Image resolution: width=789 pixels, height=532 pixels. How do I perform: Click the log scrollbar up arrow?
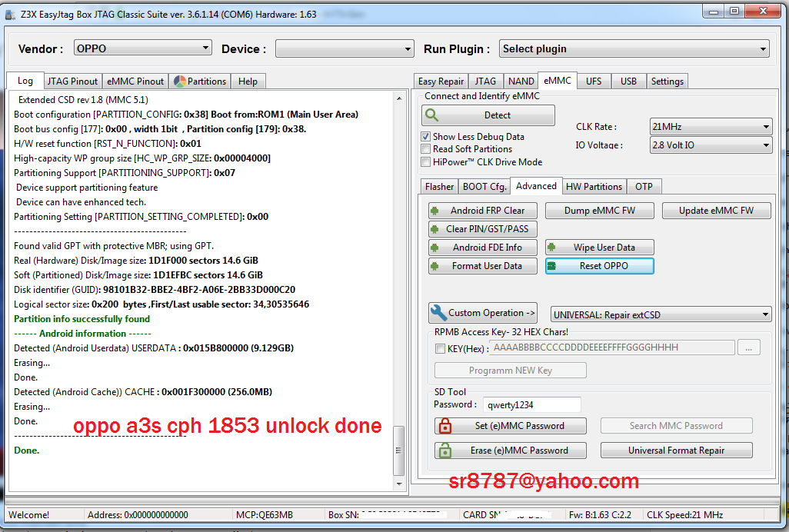(x=398, y=98)
